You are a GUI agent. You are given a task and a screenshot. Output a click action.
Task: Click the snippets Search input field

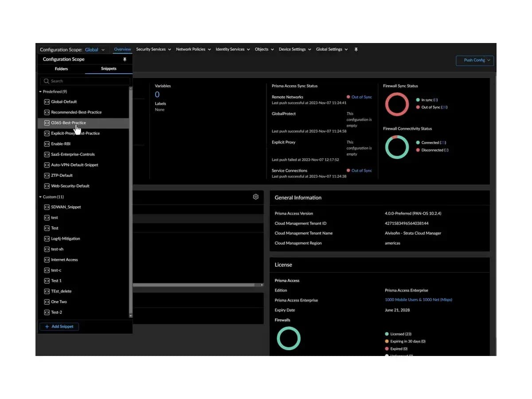click(85, 81)
